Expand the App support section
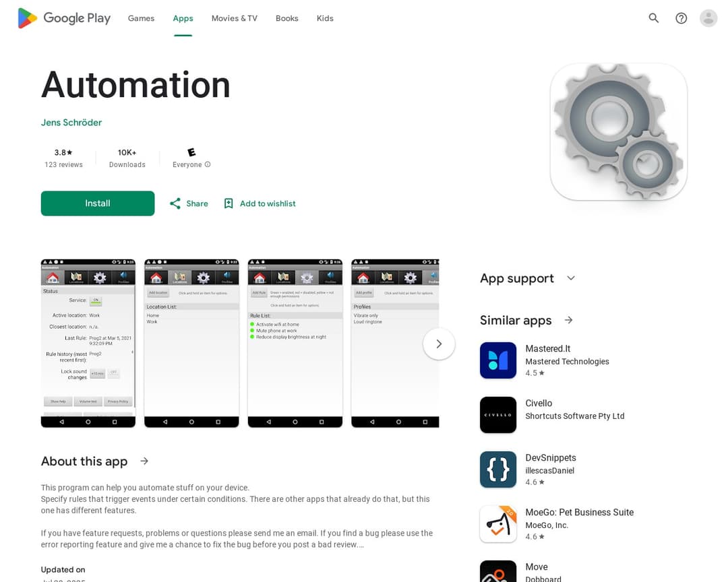728x582 pixels. (x=571, y=278)
